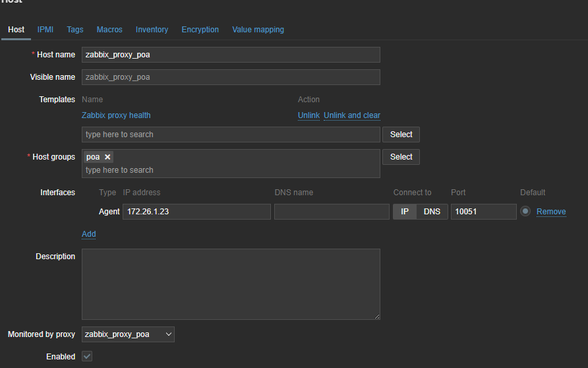
Task: Set Connect to mode to IP
Action: click(x=405, y=212)
